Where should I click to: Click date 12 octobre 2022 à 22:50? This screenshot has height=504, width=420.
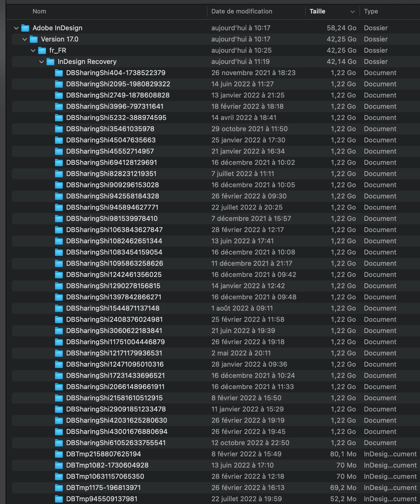click(250, 443)
